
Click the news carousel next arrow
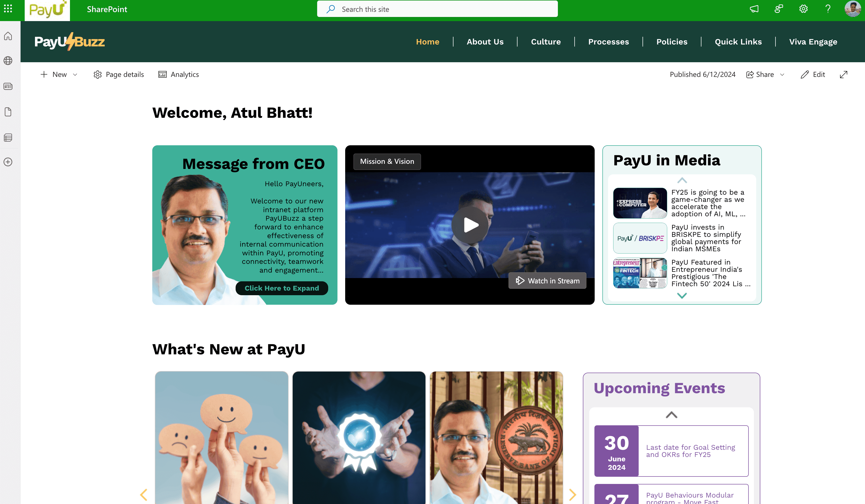point(572,495)
